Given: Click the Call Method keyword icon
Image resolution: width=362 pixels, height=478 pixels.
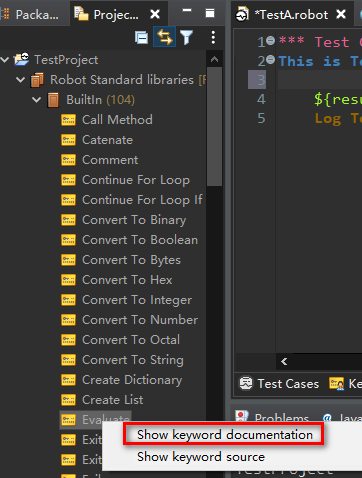Looking at the screenshot, I should point(68,120).
